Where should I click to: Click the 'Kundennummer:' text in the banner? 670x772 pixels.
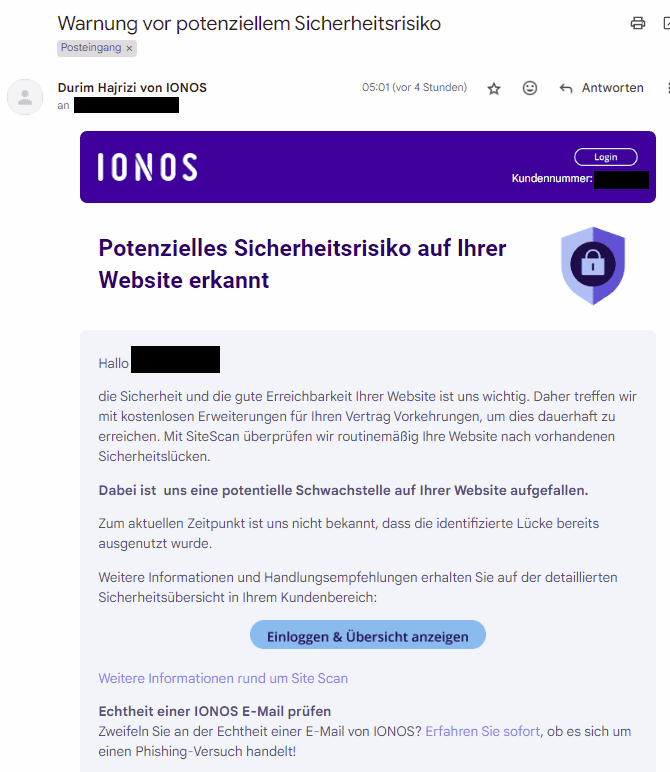coord(552,180)
